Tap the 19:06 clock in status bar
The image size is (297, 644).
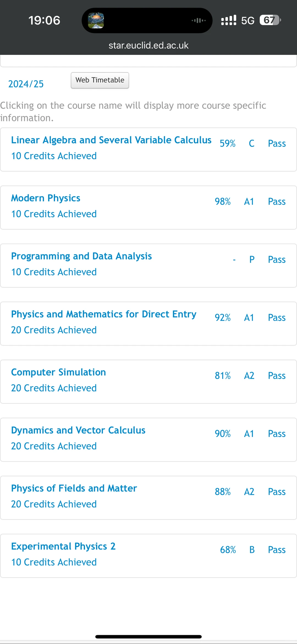click(44, 20)
